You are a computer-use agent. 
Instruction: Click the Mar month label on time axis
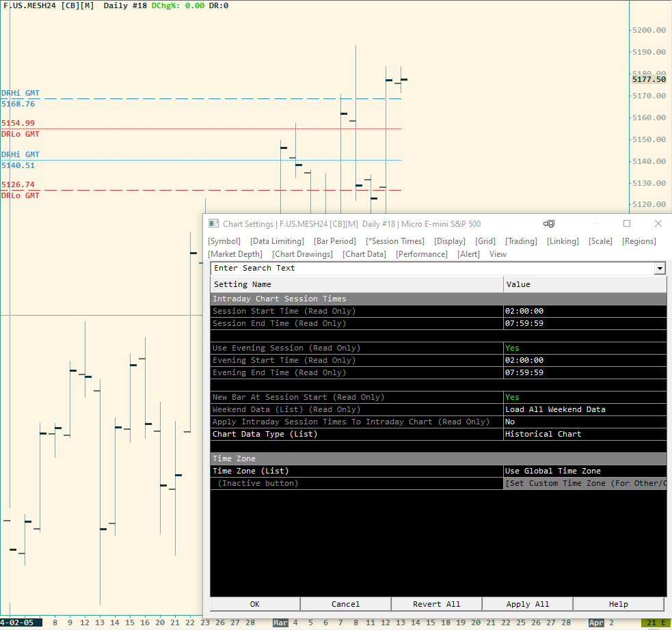(x=280, y=622)
